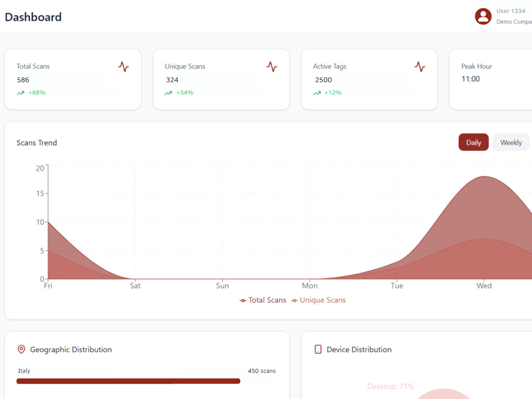The image size is (532, 399).
Task: Click the user avatar icon
Action: point(483,17)
